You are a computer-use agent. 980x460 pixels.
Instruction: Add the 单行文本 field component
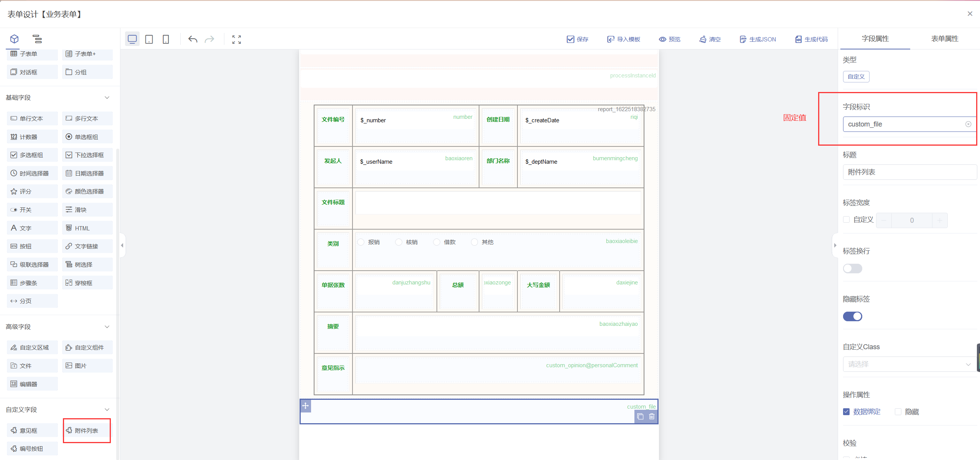coord(32,118)
